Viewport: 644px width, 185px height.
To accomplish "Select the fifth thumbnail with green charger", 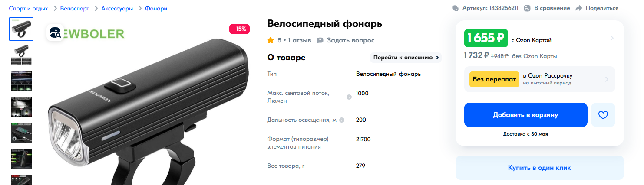I will pos(21,133).
